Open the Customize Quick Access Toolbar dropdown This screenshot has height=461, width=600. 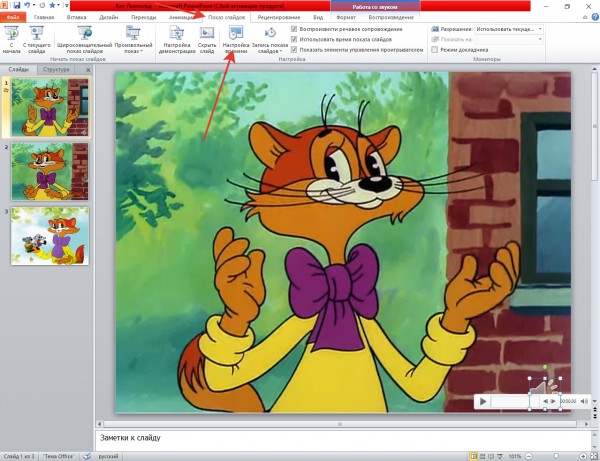[x=67, y=5]
